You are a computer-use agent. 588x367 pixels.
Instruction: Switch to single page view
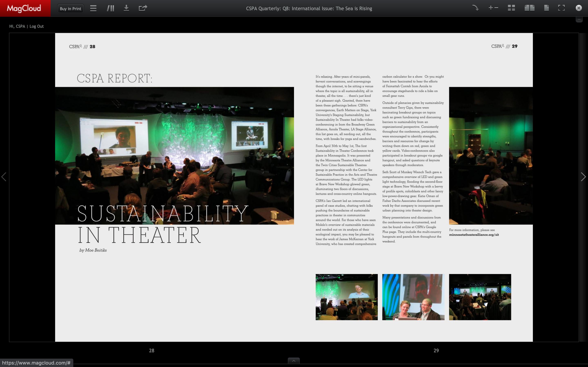point(546,8)
